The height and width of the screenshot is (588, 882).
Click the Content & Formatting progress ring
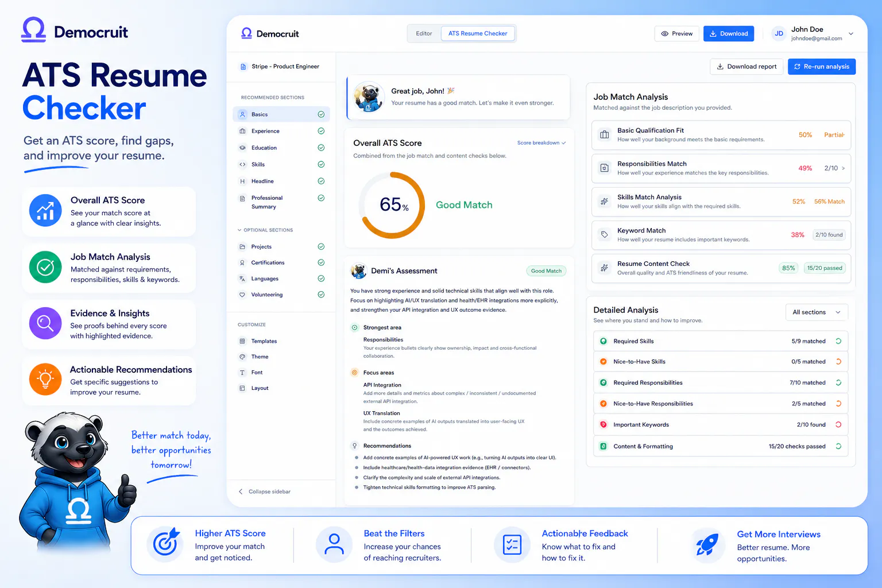[838, 446]
